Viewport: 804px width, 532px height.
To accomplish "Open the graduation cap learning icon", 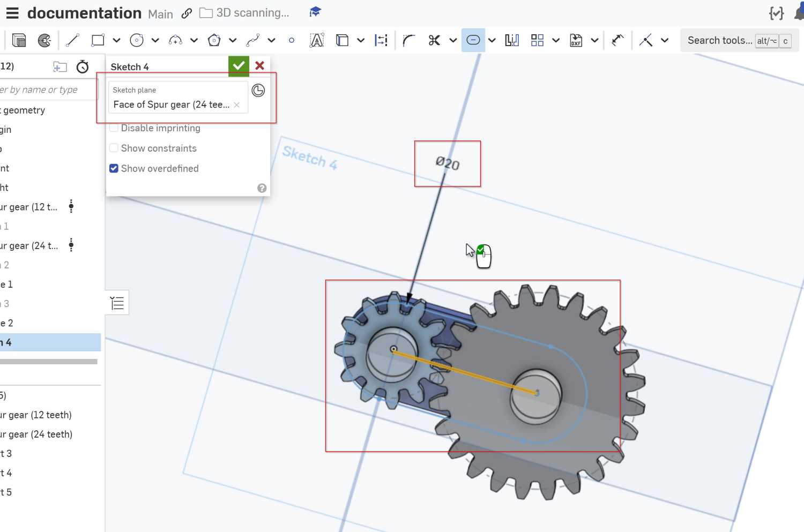I will click(315, 12).
